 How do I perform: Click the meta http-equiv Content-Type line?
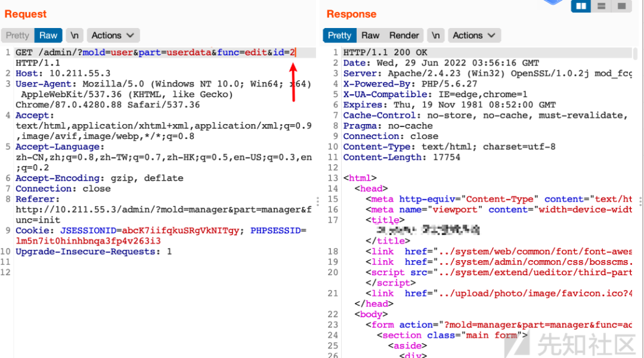[x=499, y=199]
